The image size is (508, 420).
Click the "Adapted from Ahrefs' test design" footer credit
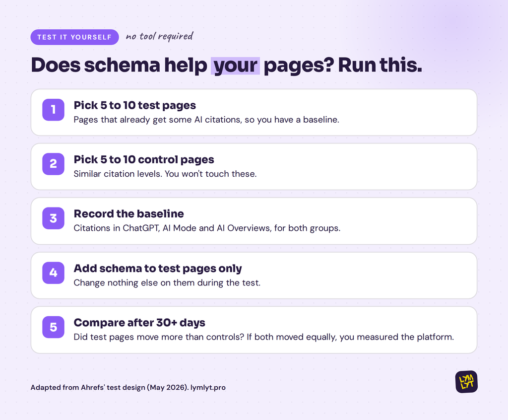point(128,388)
